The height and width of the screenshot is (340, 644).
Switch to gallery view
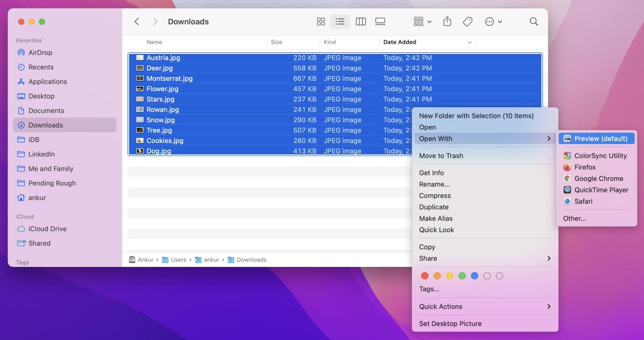pos(380,21)
